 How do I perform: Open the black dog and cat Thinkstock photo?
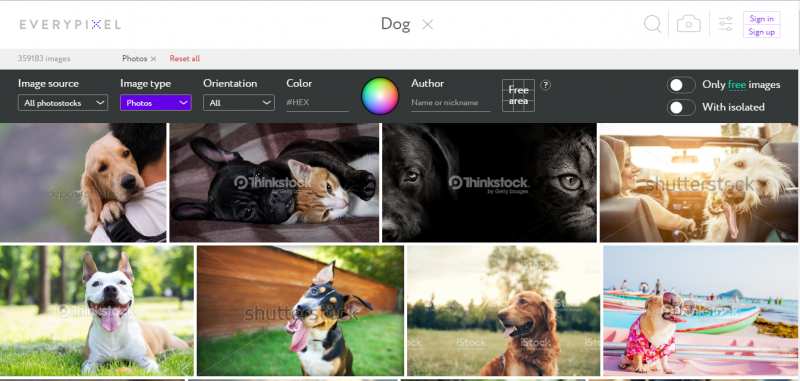489,183
